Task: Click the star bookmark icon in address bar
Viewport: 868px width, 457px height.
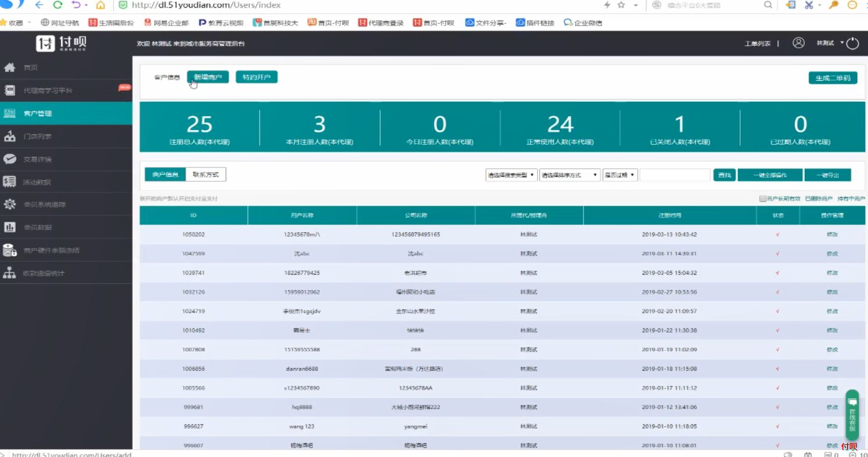Action: click(x=621, y=5)
